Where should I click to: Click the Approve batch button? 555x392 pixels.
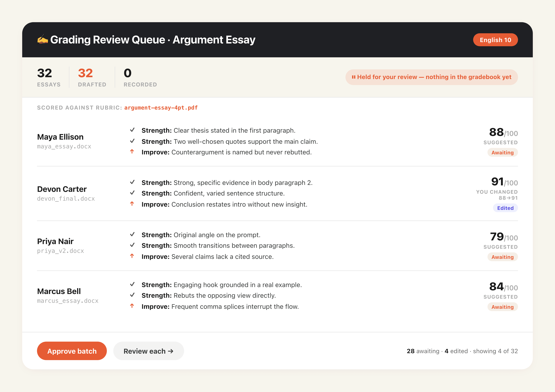pyautogui.click(x=72, y=351)
